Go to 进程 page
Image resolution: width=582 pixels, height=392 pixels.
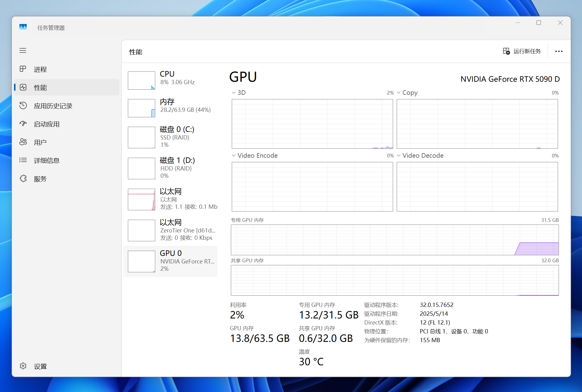pos(67,69)
